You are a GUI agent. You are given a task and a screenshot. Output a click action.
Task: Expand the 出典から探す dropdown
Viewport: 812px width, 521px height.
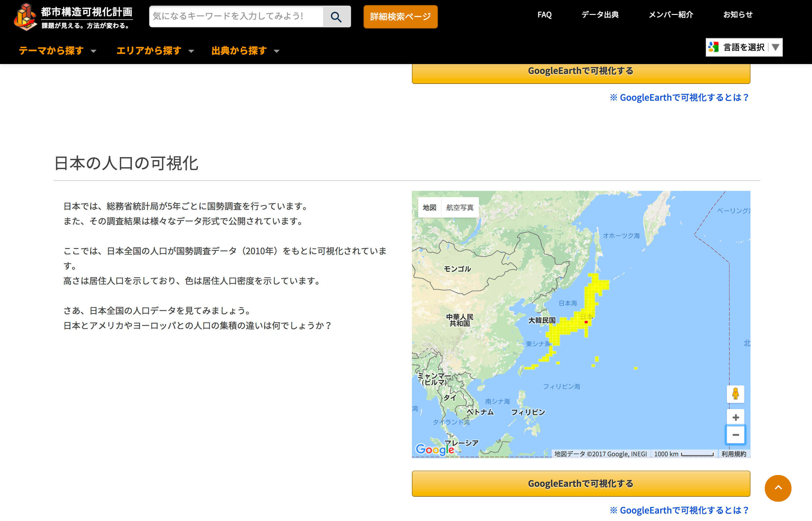point(245,51)
